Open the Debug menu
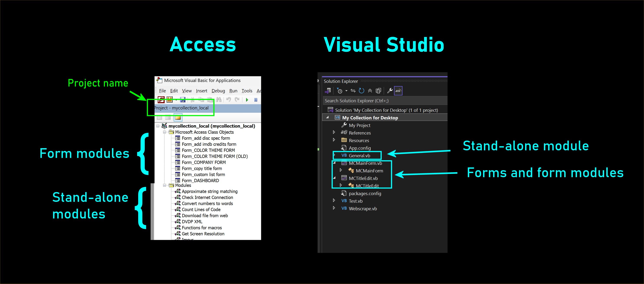Viewport: 644px width, 284px height. click(x=218, y=91)
